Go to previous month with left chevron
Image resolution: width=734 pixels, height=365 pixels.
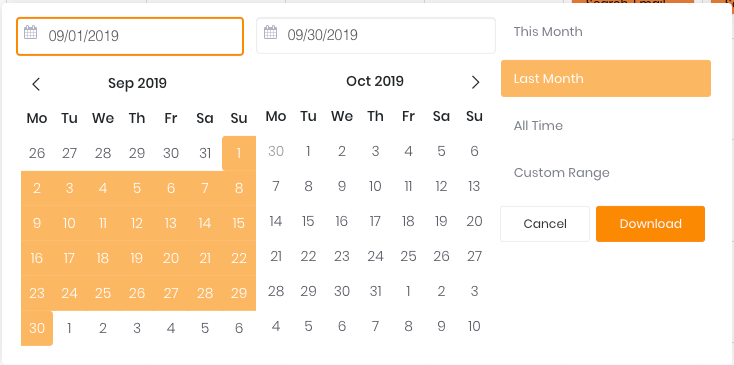[36, 84]
